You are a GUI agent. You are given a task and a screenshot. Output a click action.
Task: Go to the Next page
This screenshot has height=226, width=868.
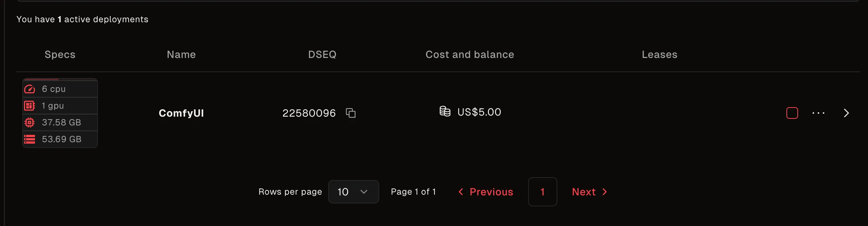[589, 192]
